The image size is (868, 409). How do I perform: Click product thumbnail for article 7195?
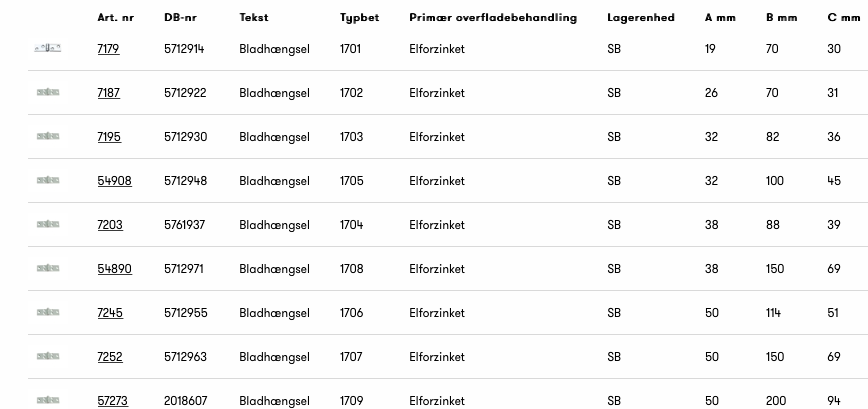coord(48,136)
